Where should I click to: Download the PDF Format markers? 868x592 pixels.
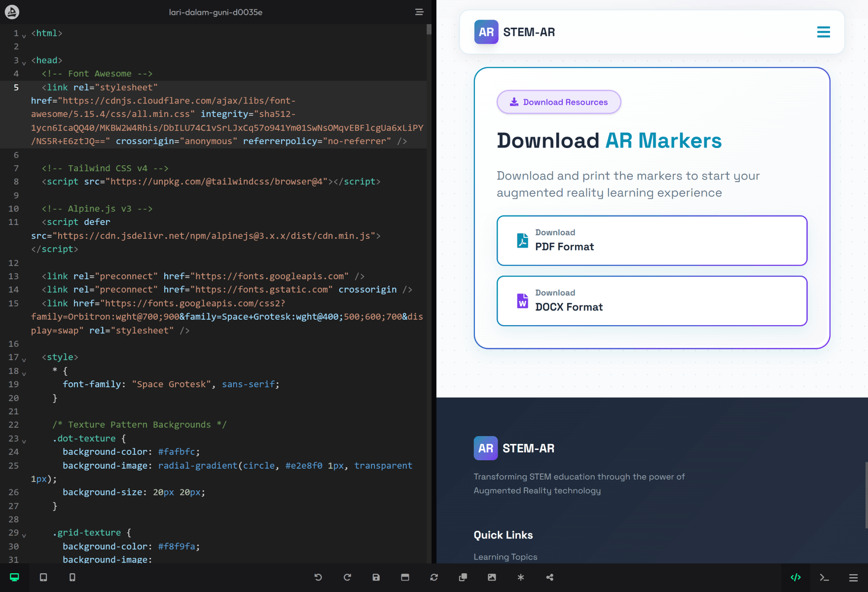tap(651, 240)
